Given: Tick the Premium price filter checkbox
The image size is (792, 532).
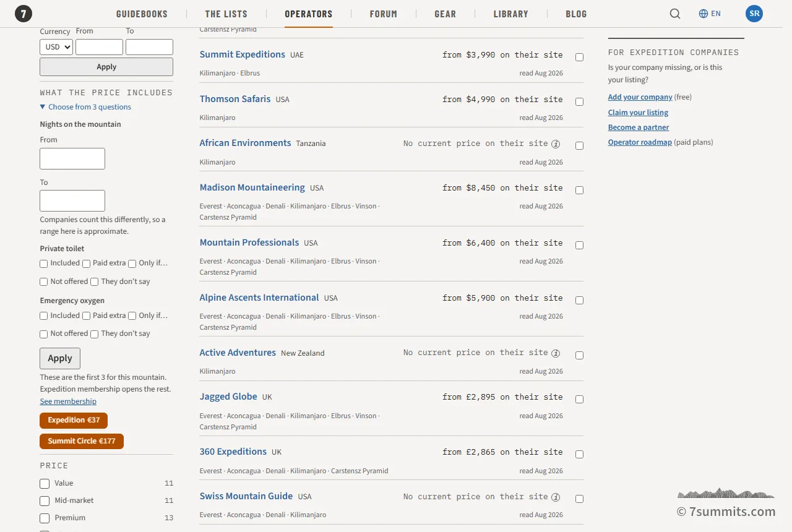Looking at the screenshot, I should pyautogui.click(x=45, y=518).
